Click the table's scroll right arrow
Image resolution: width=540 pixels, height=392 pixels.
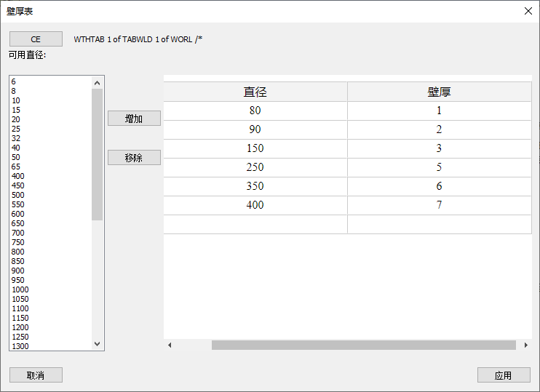[526, 345]
